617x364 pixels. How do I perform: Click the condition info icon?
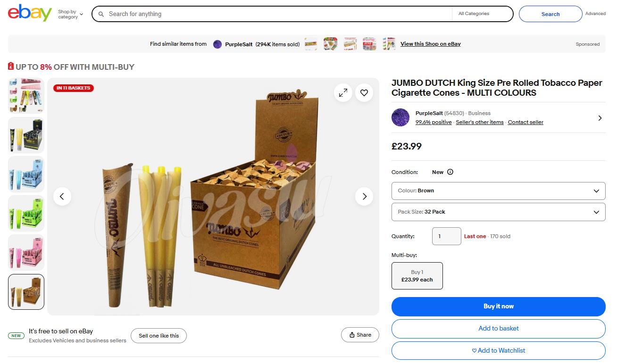(450, 172)
